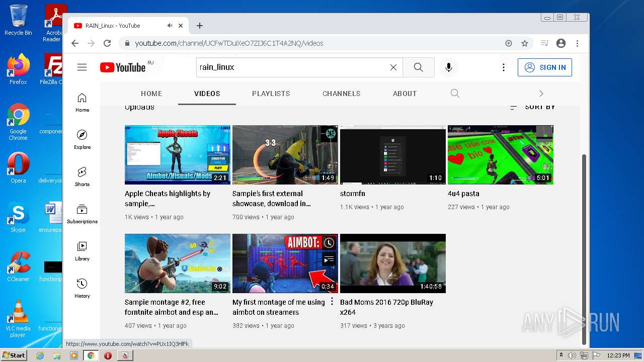Mute the RAIN_Linux tab audio

(170, 26)
